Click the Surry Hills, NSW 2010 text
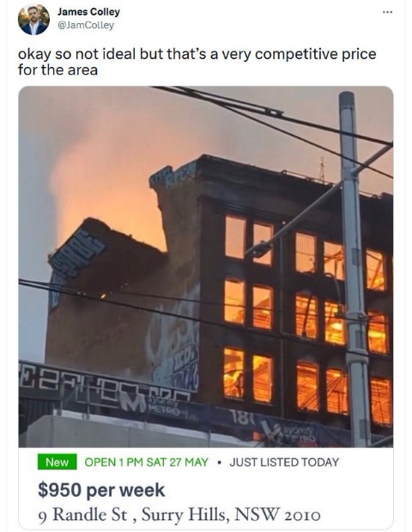This screenshot has height=532, width=412. pos(231,515)
